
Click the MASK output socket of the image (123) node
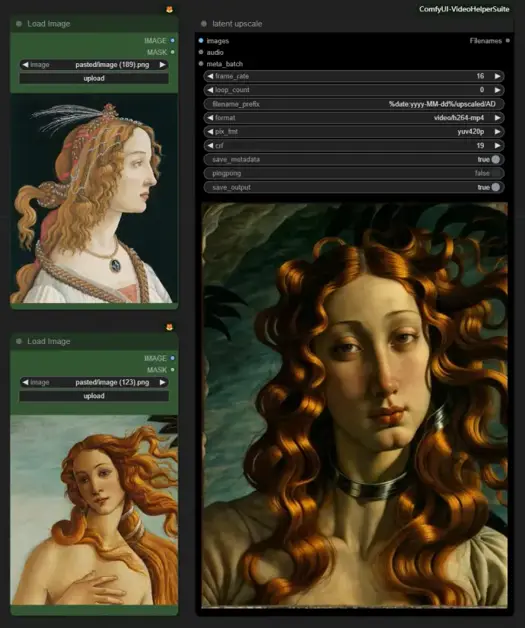(x=173, y=370)
